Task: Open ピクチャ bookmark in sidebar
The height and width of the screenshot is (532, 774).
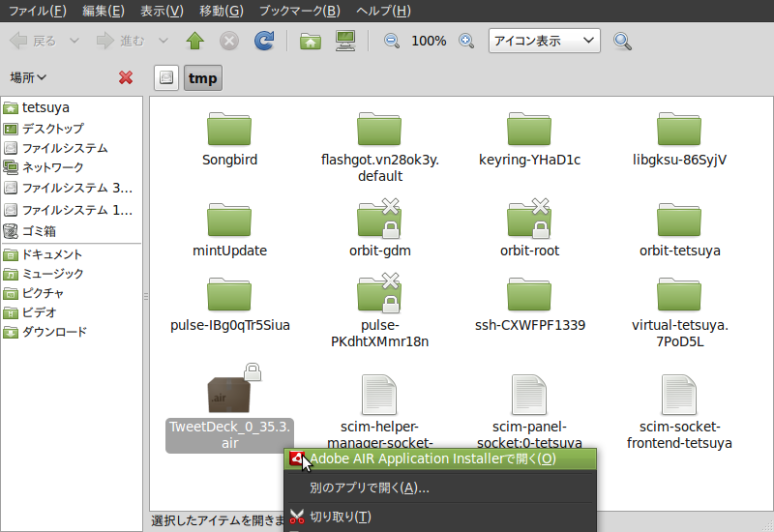Action: pos(72,293)
